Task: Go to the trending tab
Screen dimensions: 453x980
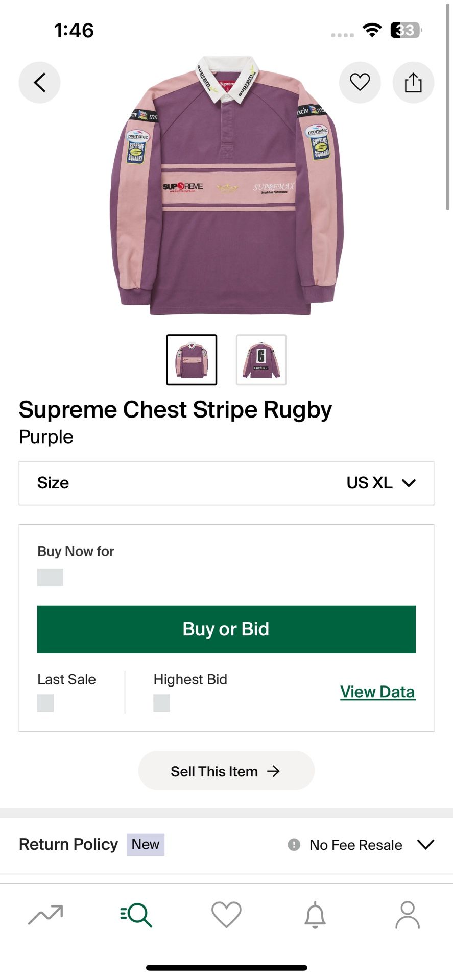Action: [x=45, y=914]
